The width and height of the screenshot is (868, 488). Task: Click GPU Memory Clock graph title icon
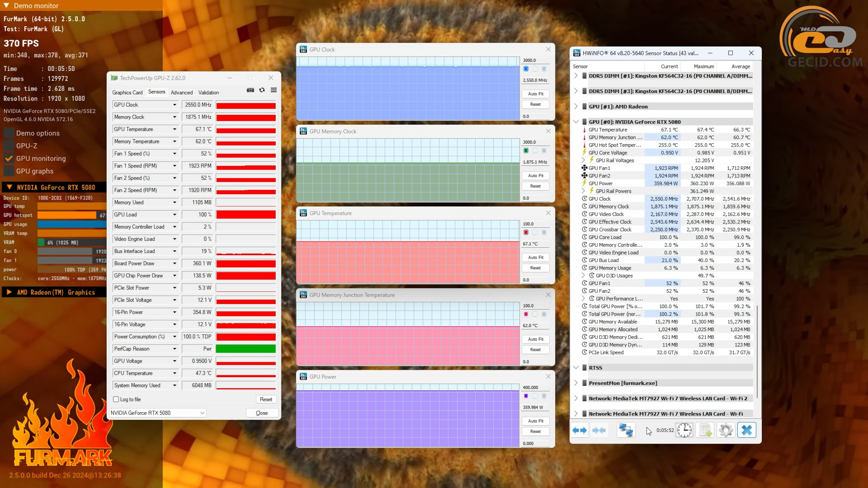(x=303, y=131)
